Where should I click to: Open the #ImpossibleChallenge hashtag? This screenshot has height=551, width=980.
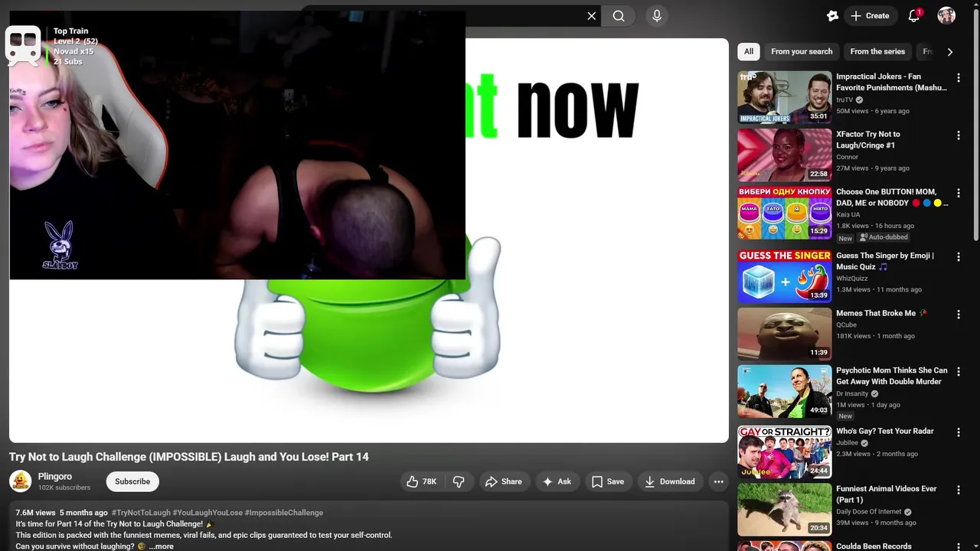[284, 513]
